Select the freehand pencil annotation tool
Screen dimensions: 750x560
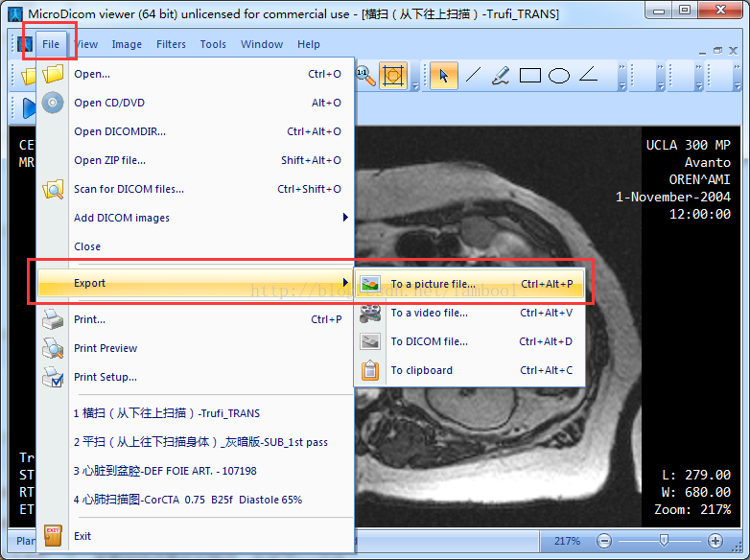(501, 76)
